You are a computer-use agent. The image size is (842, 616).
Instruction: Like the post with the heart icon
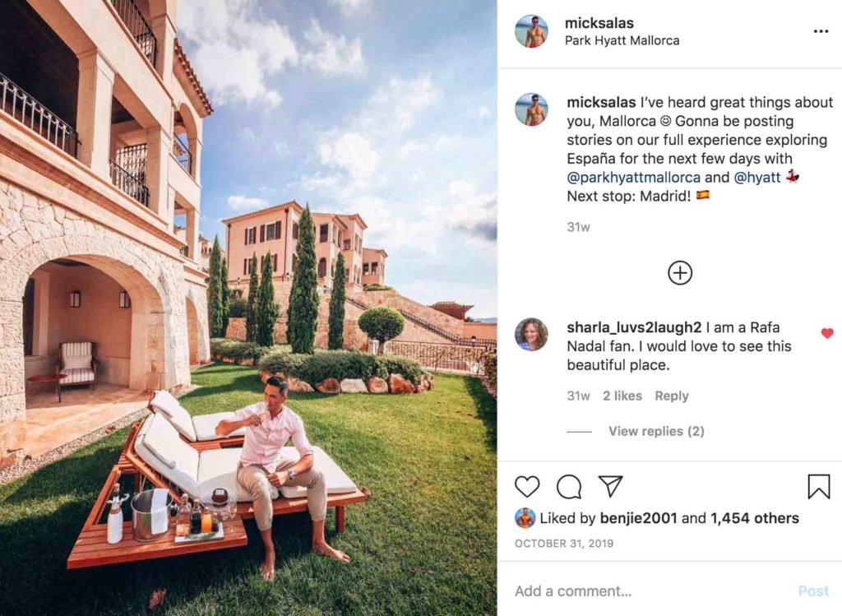point(527,487)
